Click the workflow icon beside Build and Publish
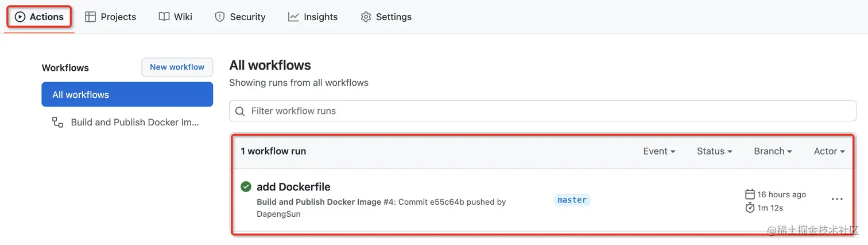Image resolution: width=868 pixels, height=245 pixels. click(57, 122)
